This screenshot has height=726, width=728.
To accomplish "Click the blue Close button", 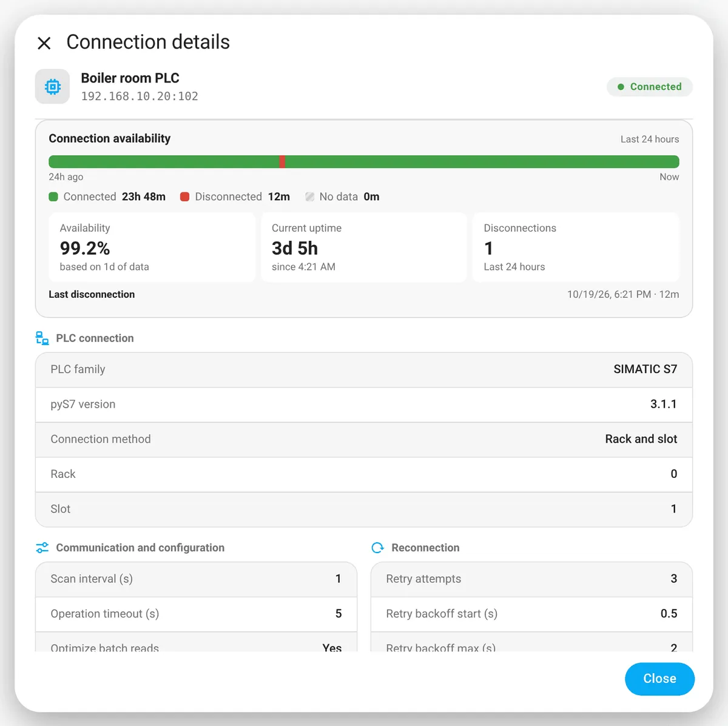I will (x=659, y=679).
